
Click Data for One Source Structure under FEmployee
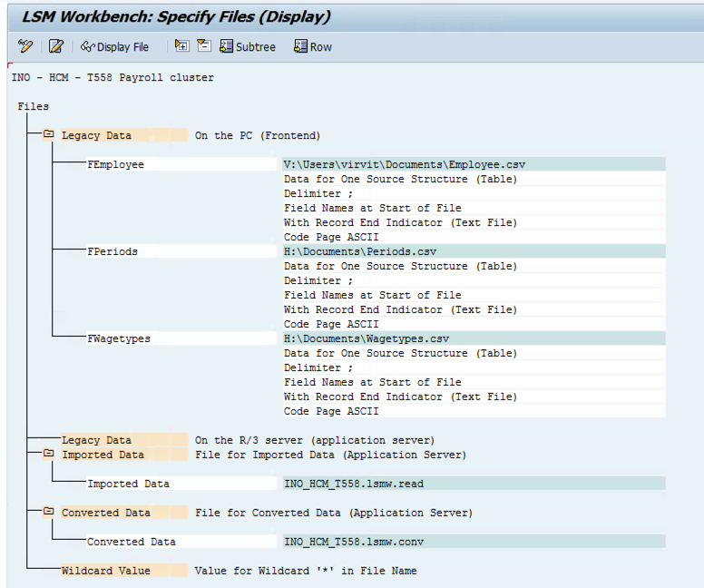pyautogui.click(x=474, y=179)
